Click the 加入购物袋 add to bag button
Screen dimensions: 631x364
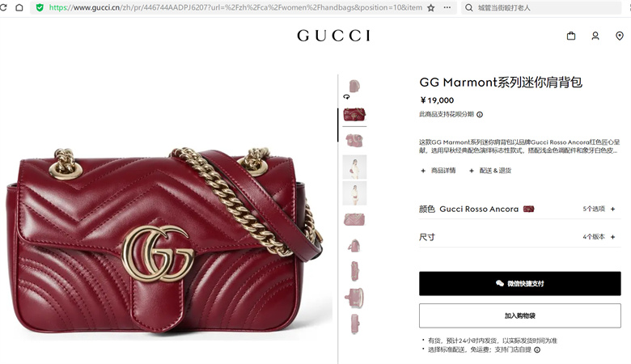coord(519,315)
